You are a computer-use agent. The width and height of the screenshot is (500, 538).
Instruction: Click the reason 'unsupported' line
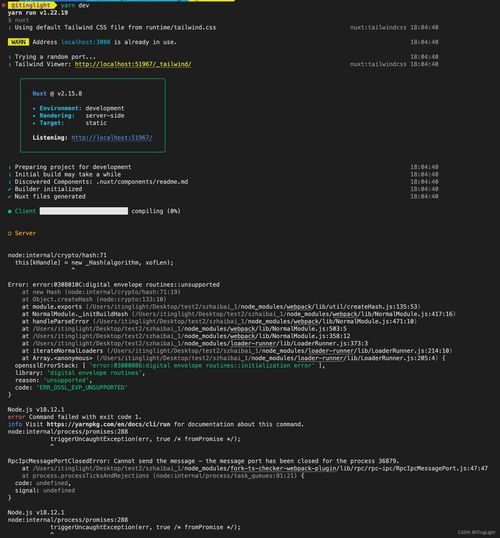tap(54, 381)
